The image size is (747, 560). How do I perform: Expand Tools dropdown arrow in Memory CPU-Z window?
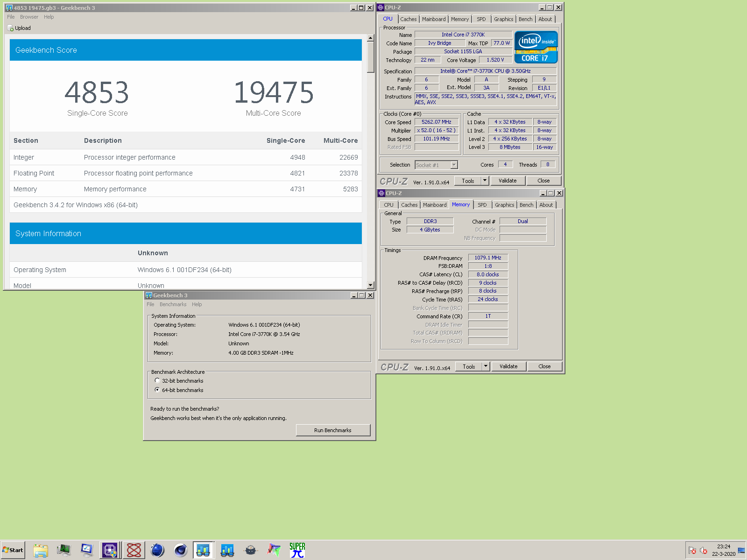(x=486, y=366)
